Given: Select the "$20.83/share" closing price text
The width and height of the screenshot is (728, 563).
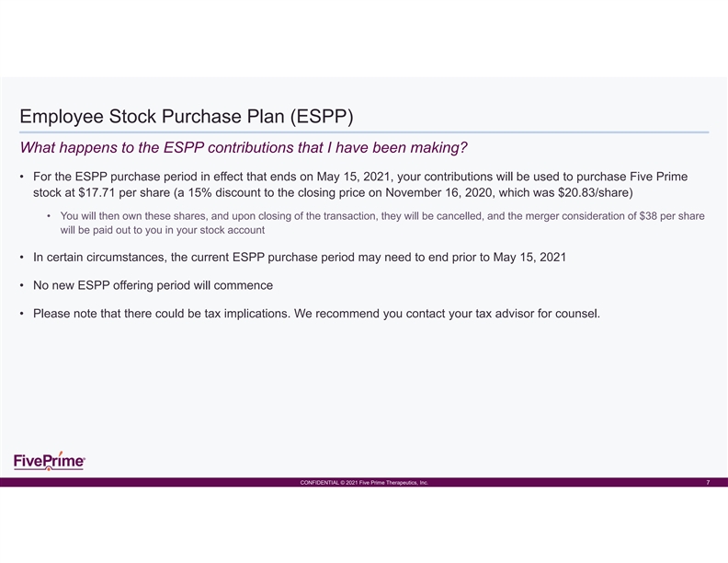Looking at the screenshot, I should (593, 193).
